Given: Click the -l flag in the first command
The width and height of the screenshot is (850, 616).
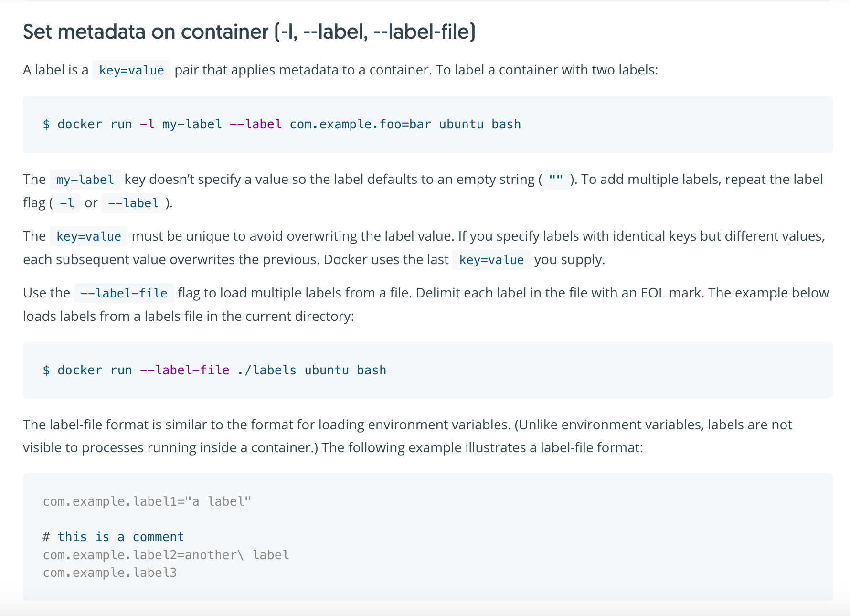Looking at the screenshot, I should [x=147, y=125].
